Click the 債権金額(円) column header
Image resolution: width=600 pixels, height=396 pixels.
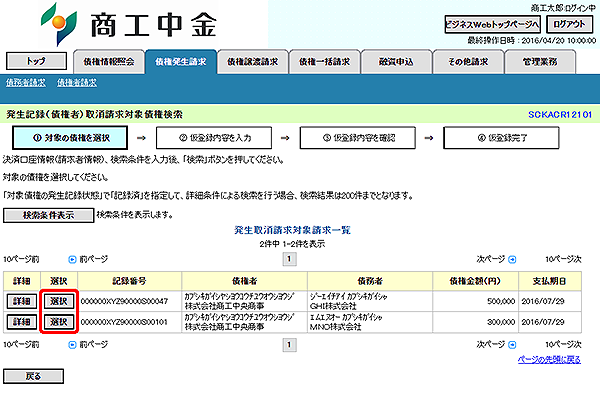(476, 281)
